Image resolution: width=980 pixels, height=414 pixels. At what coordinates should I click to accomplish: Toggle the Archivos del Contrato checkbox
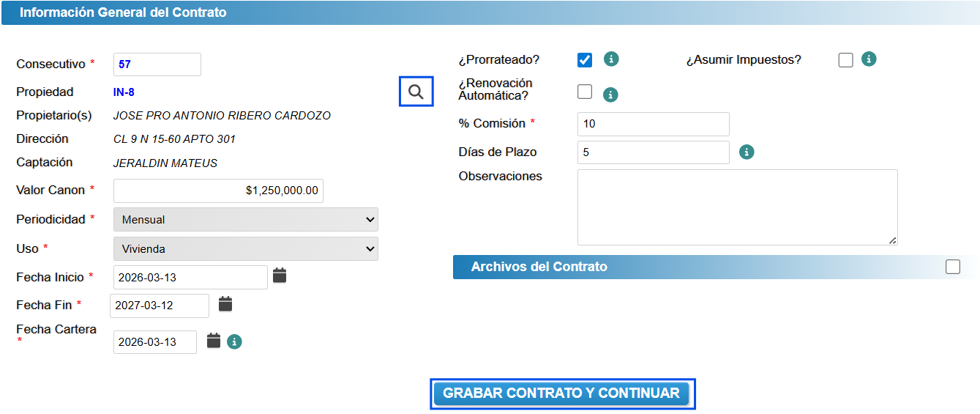tap(952, 267)
